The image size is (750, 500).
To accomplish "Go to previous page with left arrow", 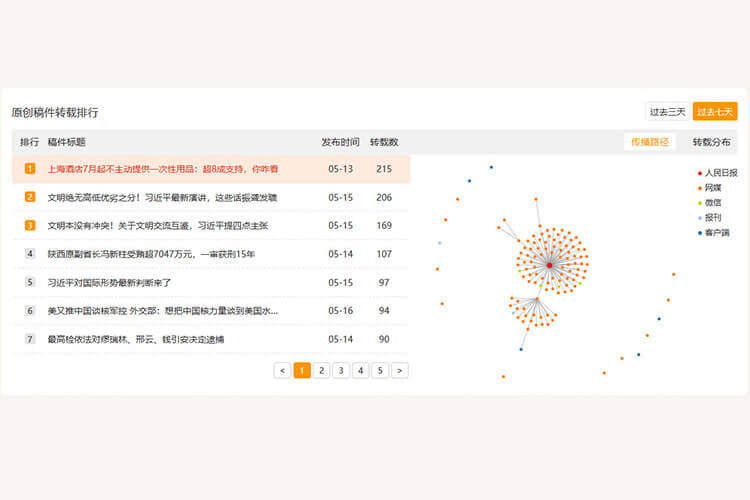I will [282, 370].
